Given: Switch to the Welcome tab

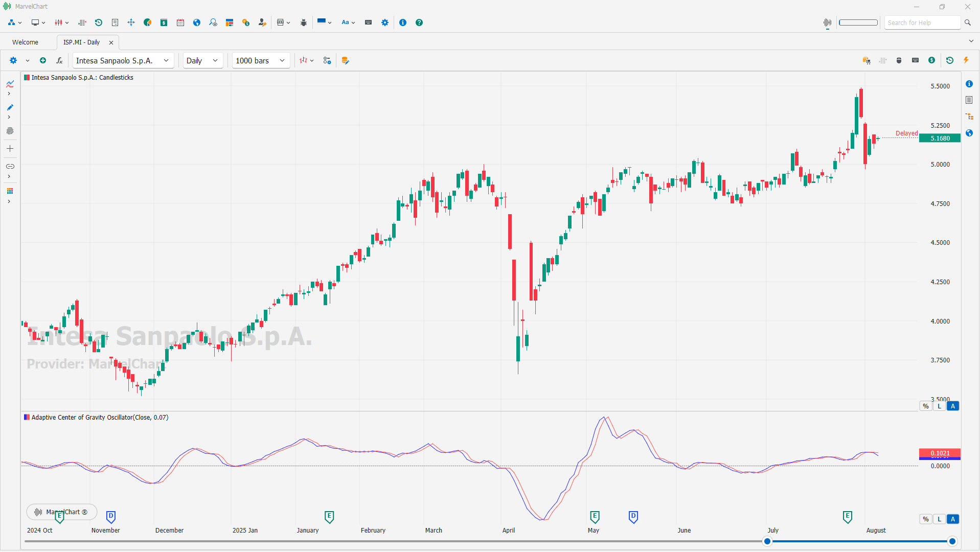Looking at the screenshot, I should pos(25,42).
